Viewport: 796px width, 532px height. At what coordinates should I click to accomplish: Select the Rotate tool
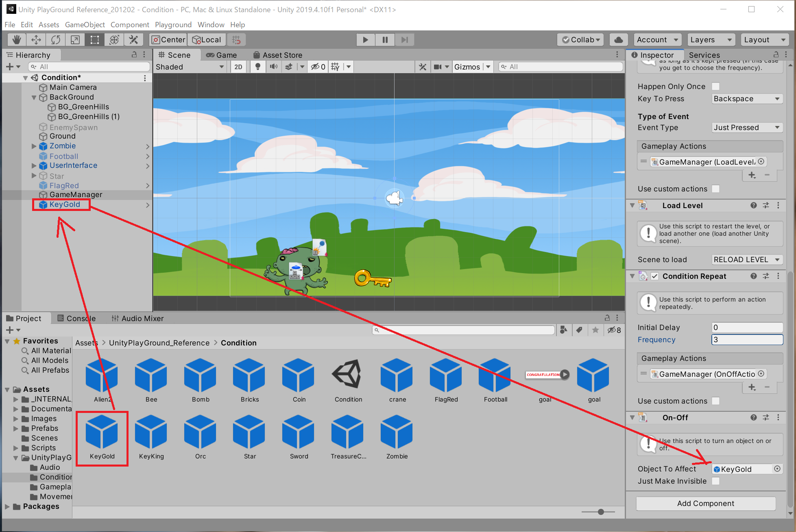(x=56, y=39)
